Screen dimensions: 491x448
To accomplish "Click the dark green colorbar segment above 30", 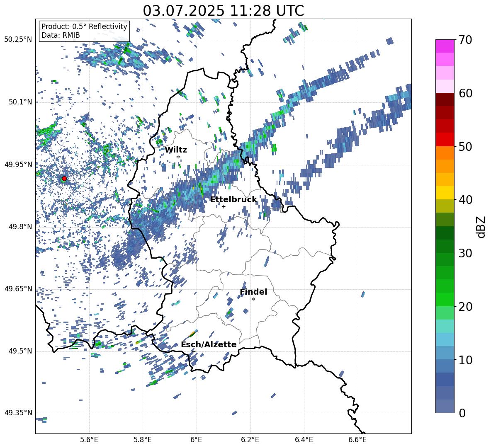I will tap(445, 246).
